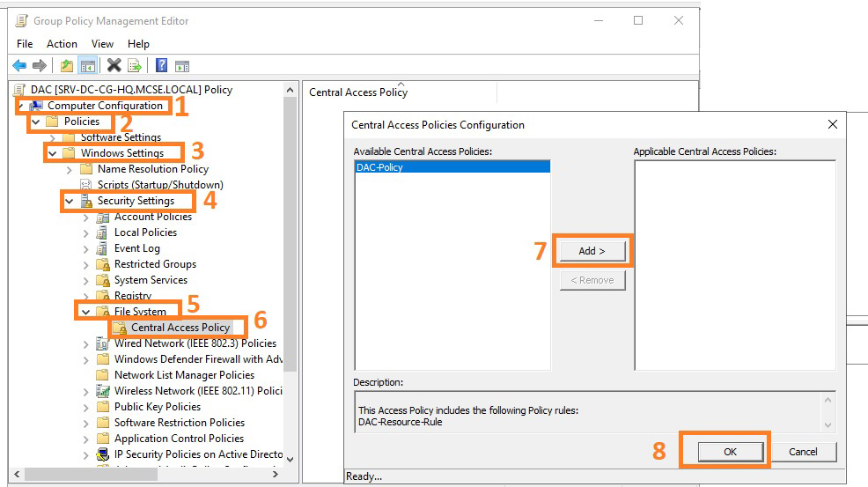Click the Cancel button
Image resolution: width=868 pixels, height=487 pixels.
[803, 452]
